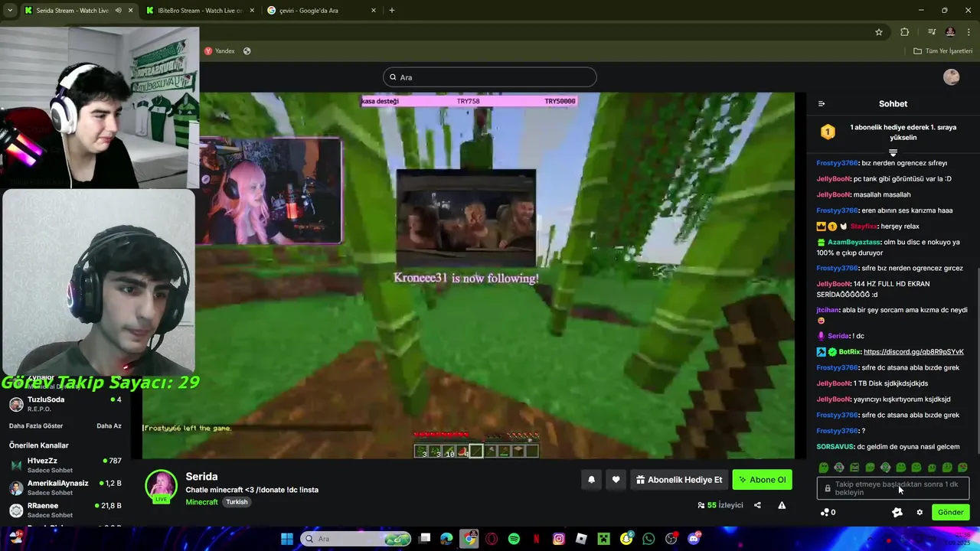Viewport: 980px width, 551px height.
Task: Click the Gönder send button
Action: click(951, 512)
